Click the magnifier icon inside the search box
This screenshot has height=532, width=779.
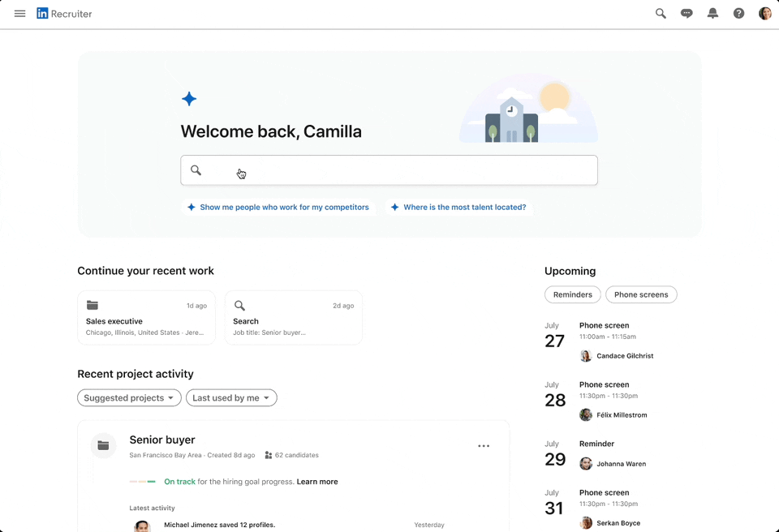tap(196, 170)
